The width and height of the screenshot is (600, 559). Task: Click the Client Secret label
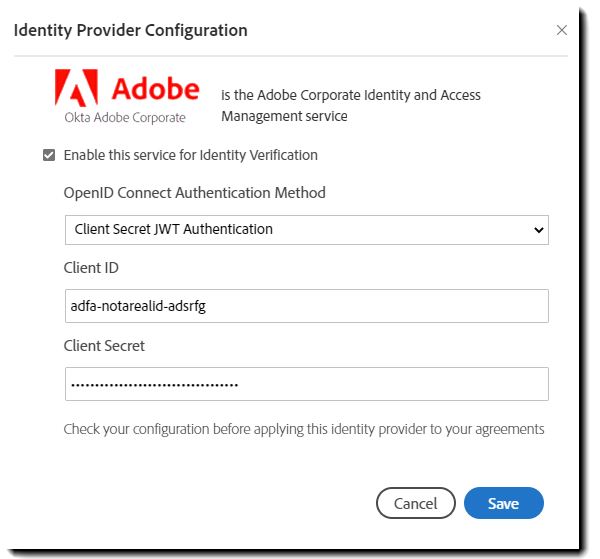click(104, 345)
